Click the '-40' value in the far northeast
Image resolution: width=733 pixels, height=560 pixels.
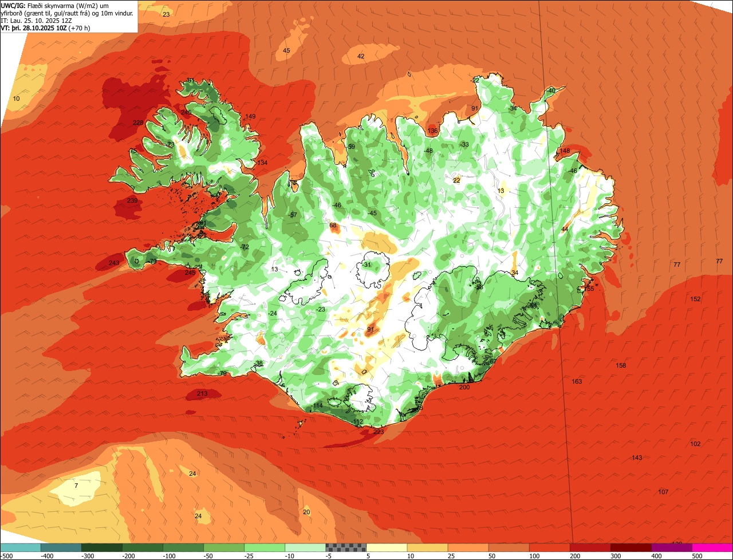551,90
